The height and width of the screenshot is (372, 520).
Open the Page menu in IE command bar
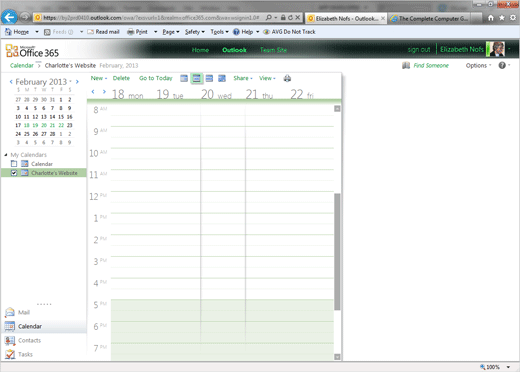click(x=171, y=32)
